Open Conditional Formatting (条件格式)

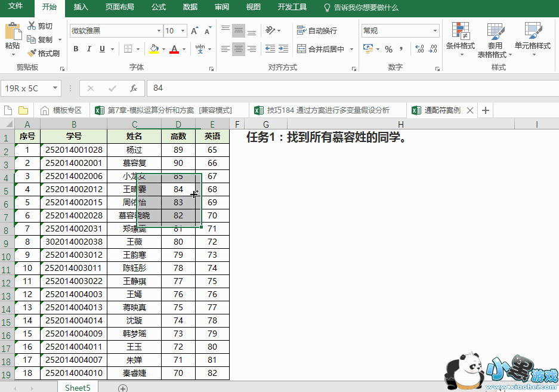(460, 39)
